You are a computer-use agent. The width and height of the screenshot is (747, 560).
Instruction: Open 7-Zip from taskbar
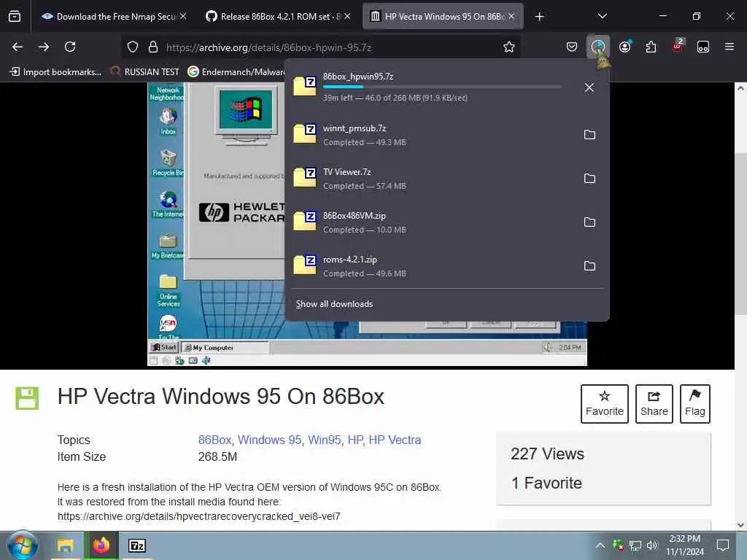click(x=137, y=545)
